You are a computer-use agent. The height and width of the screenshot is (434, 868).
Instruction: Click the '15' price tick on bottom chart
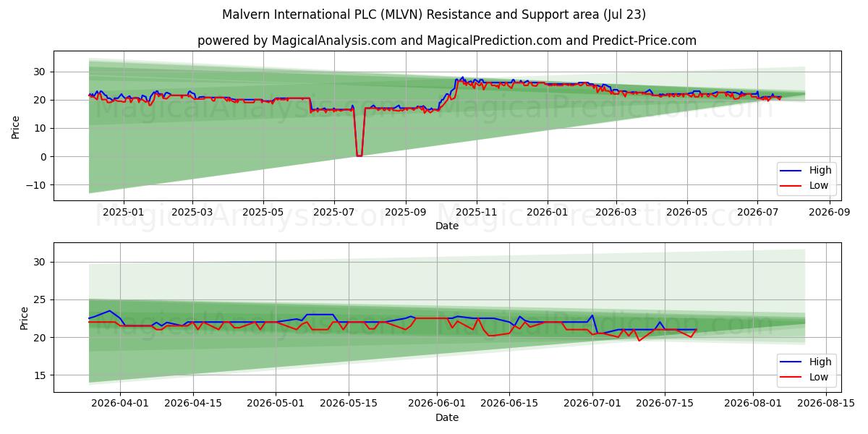[41, 375]
